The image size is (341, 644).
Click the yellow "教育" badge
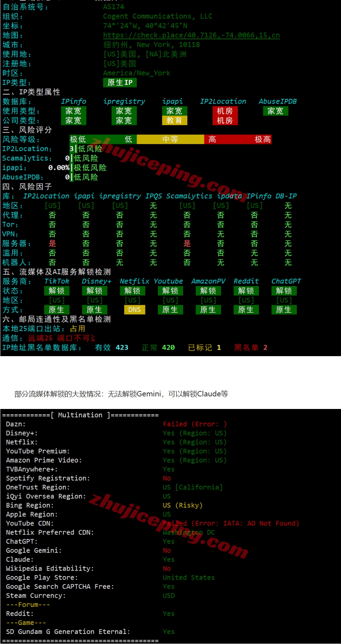(174, 120)
